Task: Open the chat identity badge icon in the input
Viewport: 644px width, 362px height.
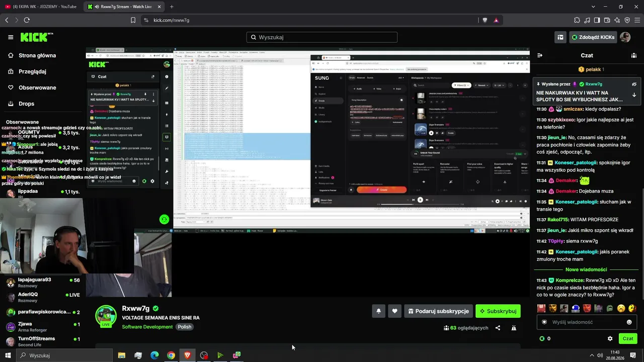Action: coord(544,322)
